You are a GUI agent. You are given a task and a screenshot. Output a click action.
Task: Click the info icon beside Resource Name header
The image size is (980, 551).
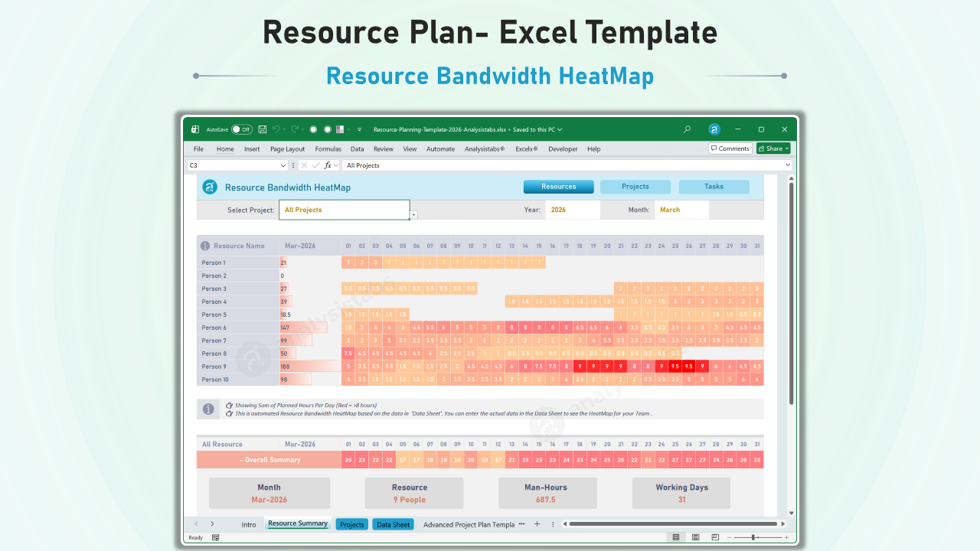[204, 245]
